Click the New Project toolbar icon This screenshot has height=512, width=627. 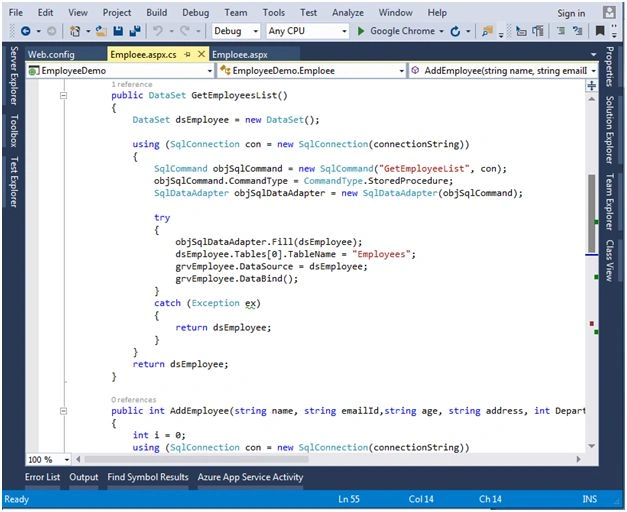point(75,31)
